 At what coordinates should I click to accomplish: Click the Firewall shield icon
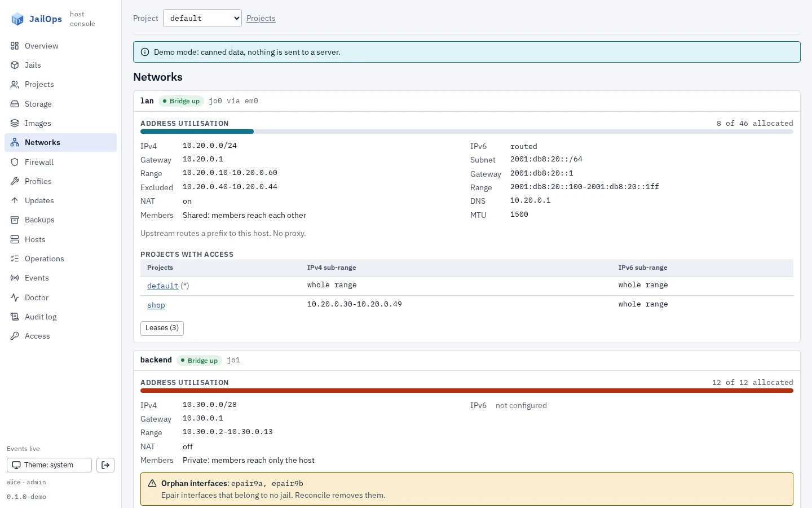(x=15, y=162)
